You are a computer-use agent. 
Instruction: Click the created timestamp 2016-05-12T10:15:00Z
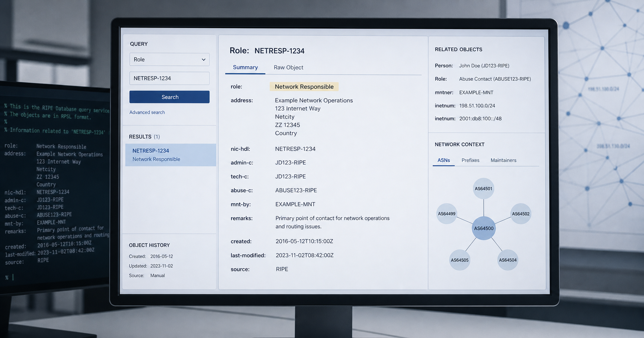pyautogui.click(x=304, y=241)
